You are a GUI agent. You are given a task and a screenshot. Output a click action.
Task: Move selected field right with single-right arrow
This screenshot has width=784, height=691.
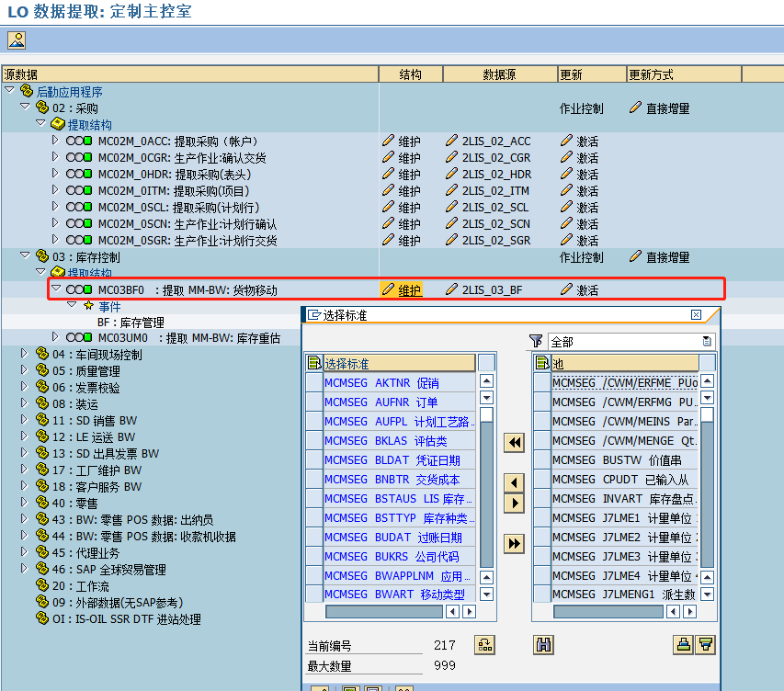pos(514,503)
